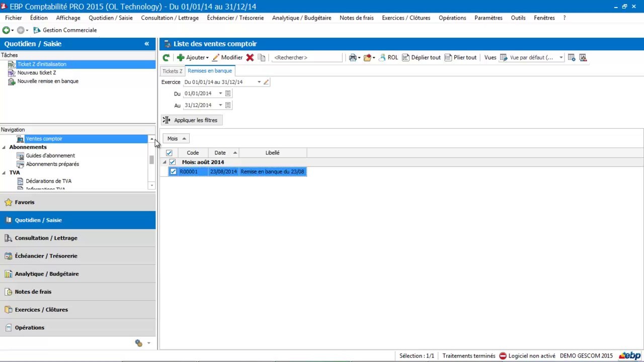Viewport: 644px width, 362px height.
Task: Click the Nouveau ticket Z task icon
Action: point(12,73)
